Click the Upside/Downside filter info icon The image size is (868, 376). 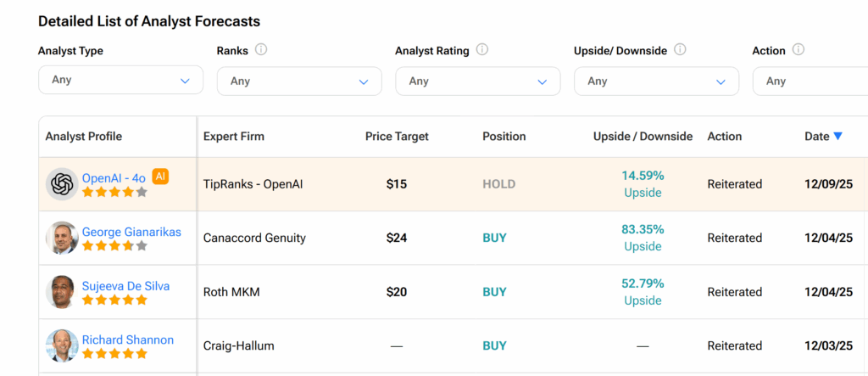click(x=680, y=50)
